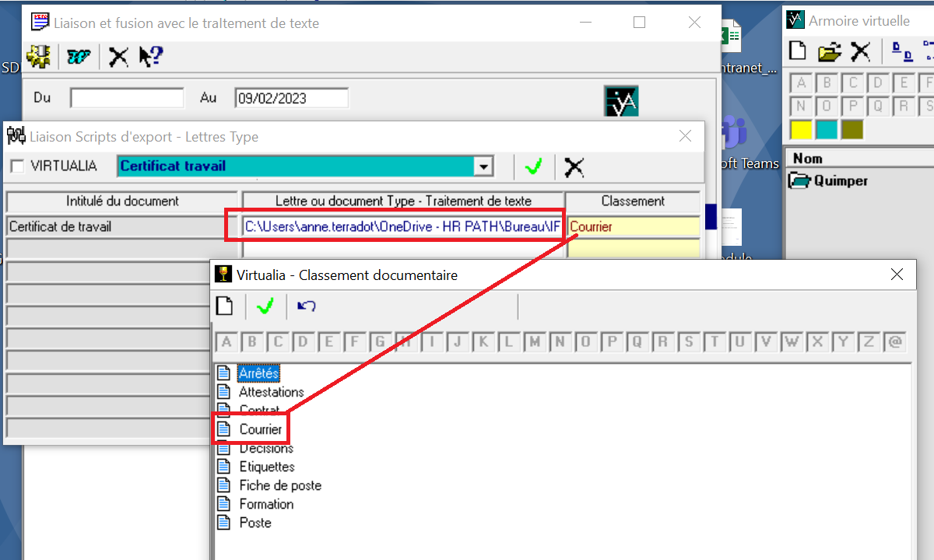Click new document icon in Classement documentaire
This screenshot has height=560, width=934.
coord(225,306)
